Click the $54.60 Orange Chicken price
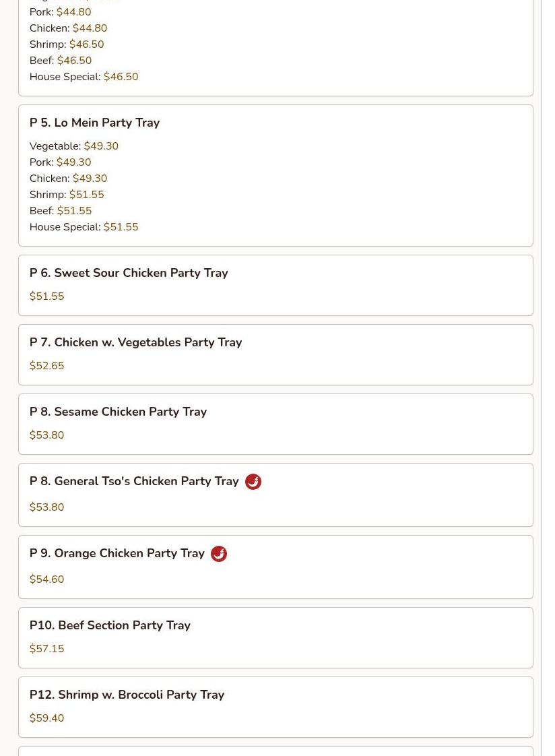The width and height of the screenshot is (555, 756). (46, 579)
